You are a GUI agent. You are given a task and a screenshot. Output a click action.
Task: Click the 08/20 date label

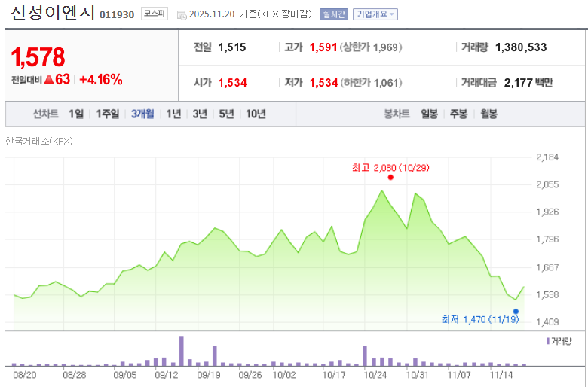tap(25, 375)
